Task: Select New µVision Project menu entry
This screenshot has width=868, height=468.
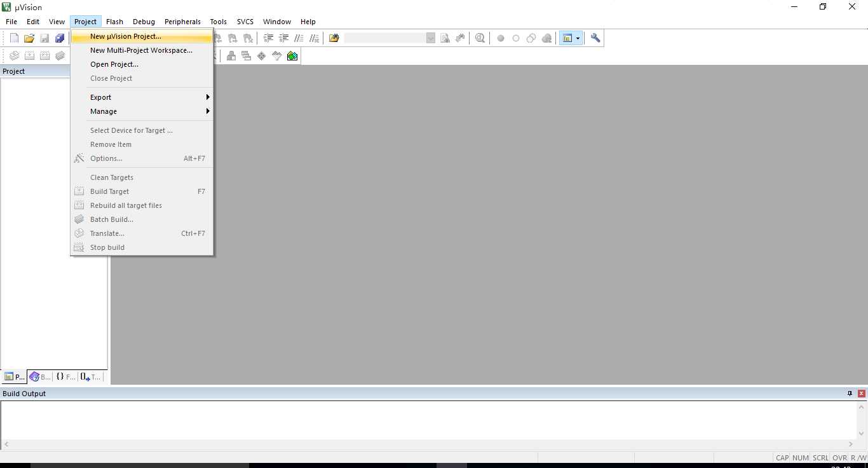Action: coord(142,36)
